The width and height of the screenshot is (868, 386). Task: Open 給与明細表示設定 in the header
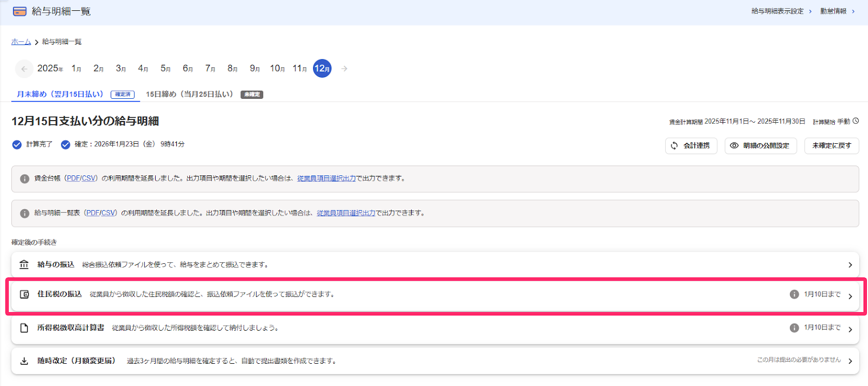tap(781, 11)
